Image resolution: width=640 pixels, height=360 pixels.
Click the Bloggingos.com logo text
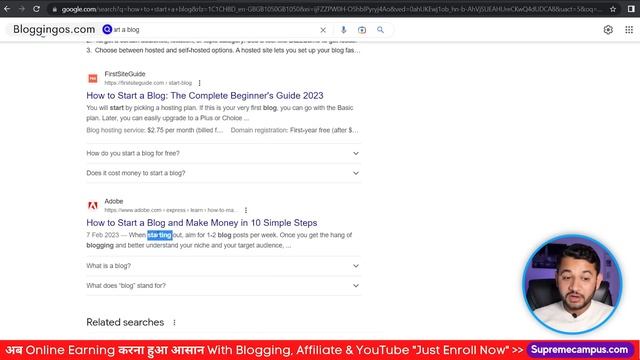tap(54, 29)
